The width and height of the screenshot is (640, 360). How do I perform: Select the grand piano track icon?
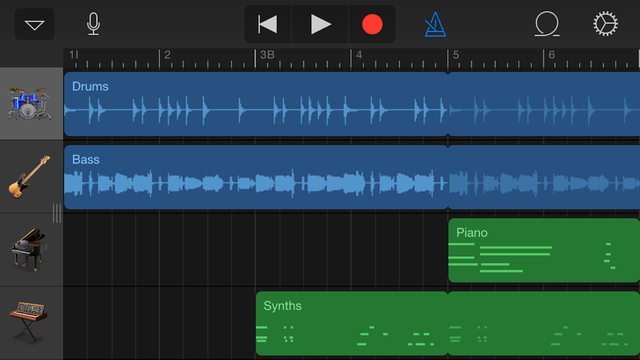click(29, 249)
